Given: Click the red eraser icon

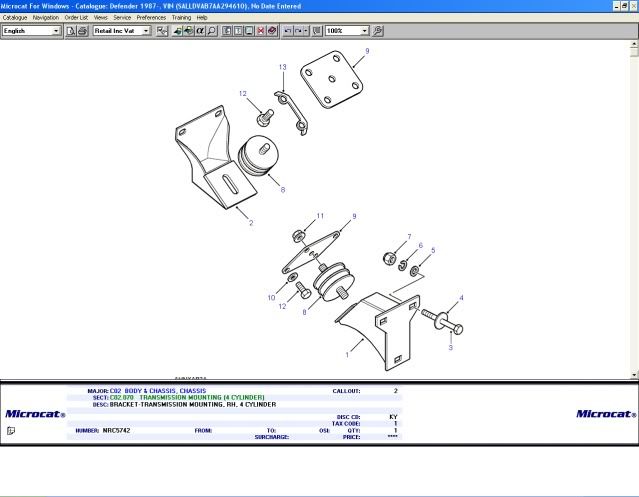Looking at the screenshot, I should [x=272, y=31].
